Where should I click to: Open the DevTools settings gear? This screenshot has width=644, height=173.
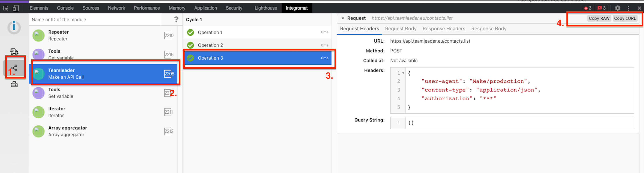(618, 8)
